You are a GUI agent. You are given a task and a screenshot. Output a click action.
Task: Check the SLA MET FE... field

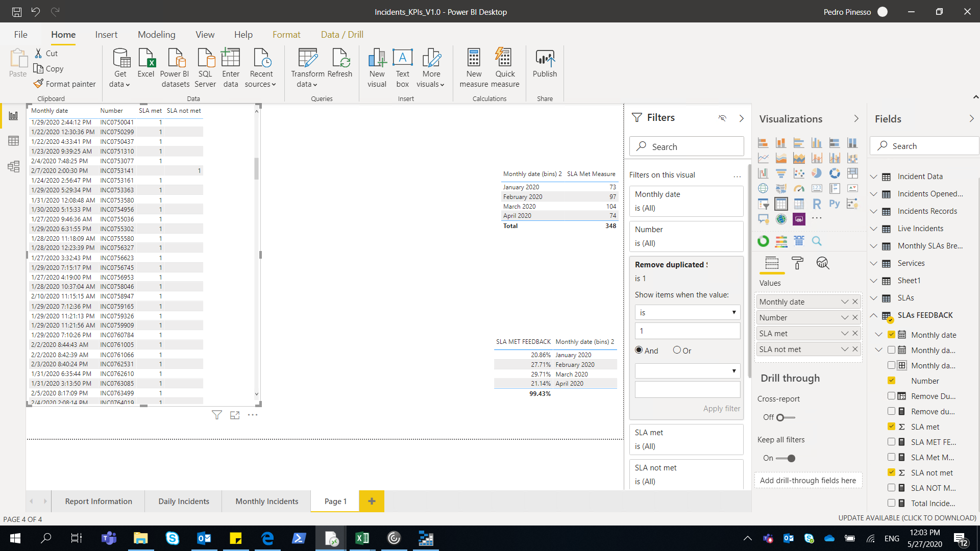(891, 442)
